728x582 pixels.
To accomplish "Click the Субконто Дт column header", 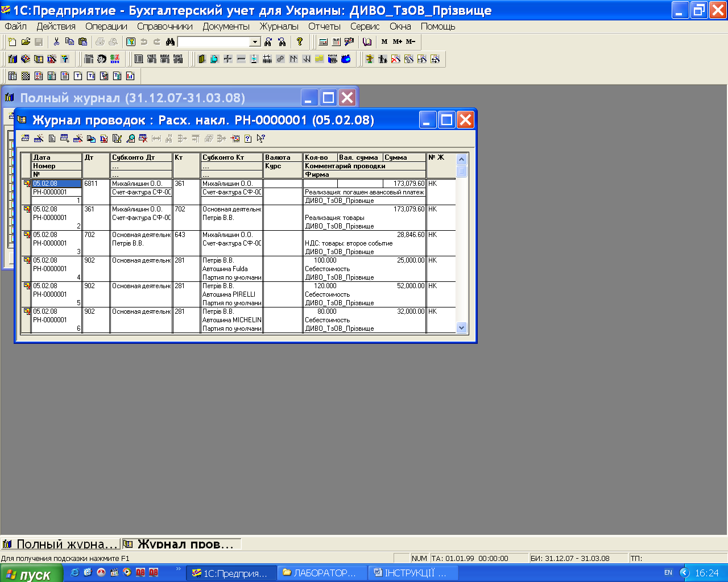I will point(141,157).
